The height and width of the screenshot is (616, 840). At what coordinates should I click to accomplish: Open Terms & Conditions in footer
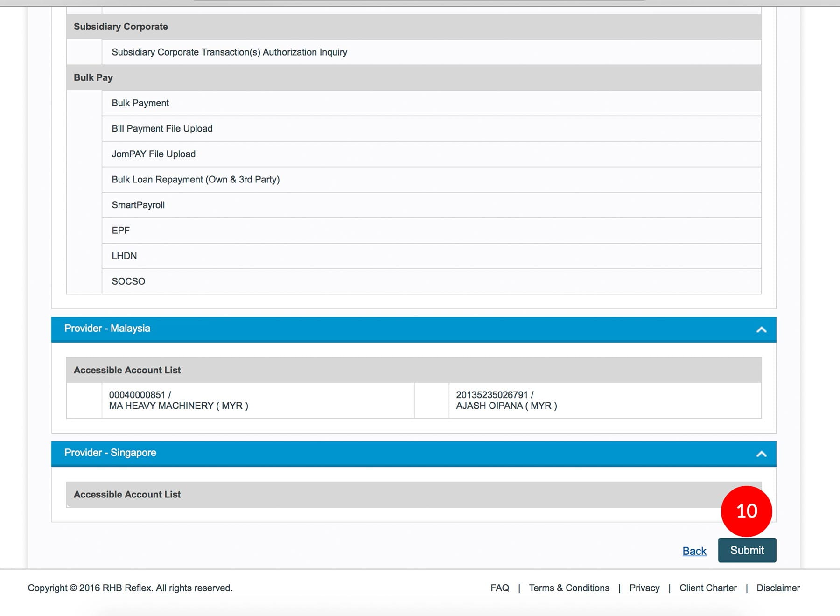(x=569, y=588)
